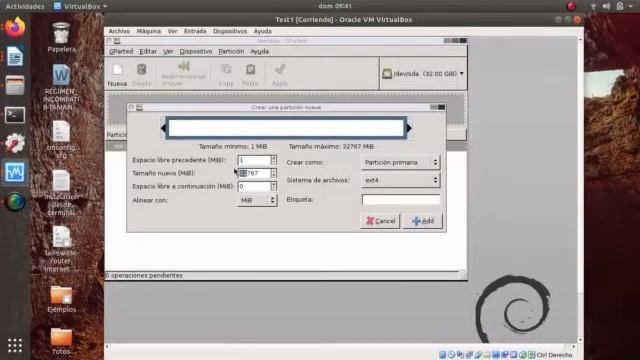Click left arrow handle of partition bar
This screenshot has height=360, width=640.
click(x=163, y=128)
